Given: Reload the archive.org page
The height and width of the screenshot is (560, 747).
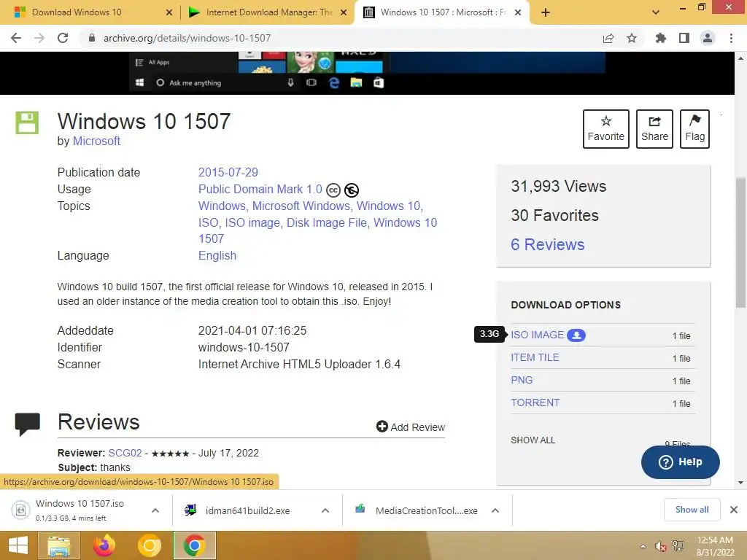Looking at the screenshot, I should 63,38.
